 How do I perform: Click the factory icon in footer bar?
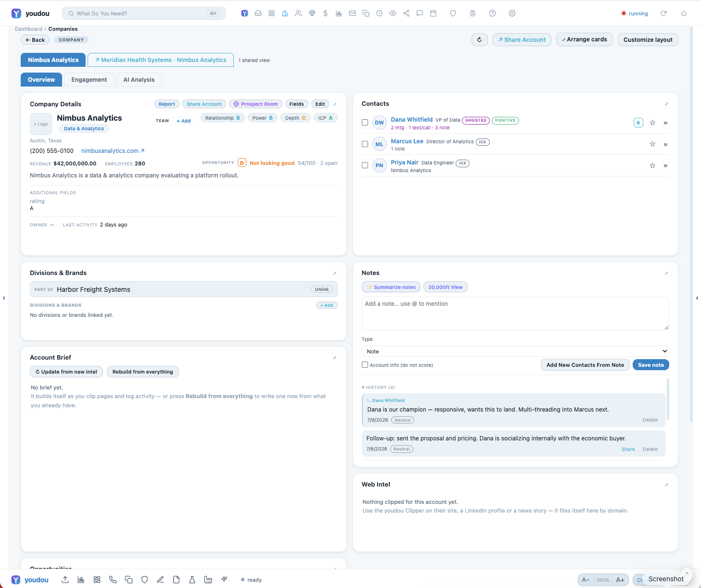pos(208,580)
